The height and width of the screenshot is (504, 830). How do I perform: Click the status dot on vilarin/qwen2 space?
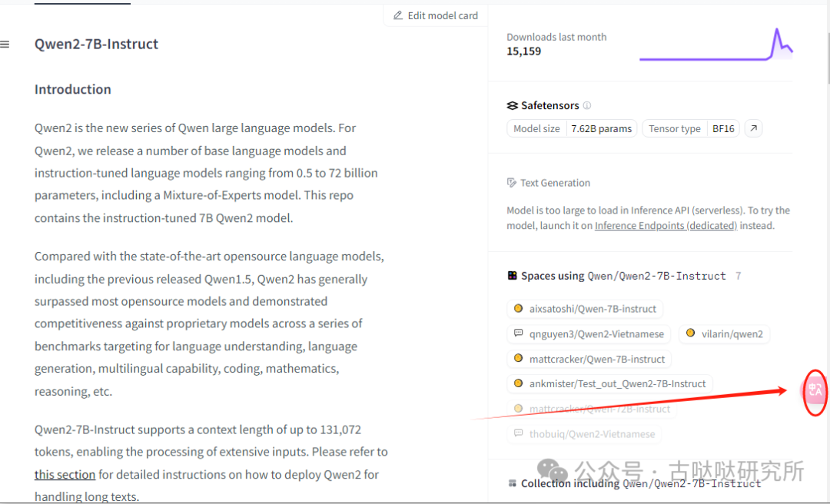(x=689, y=333)
